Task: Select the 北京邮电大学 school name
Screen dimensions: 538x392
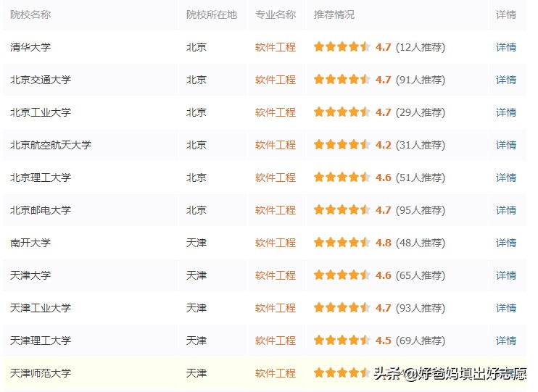Action: 41,210
